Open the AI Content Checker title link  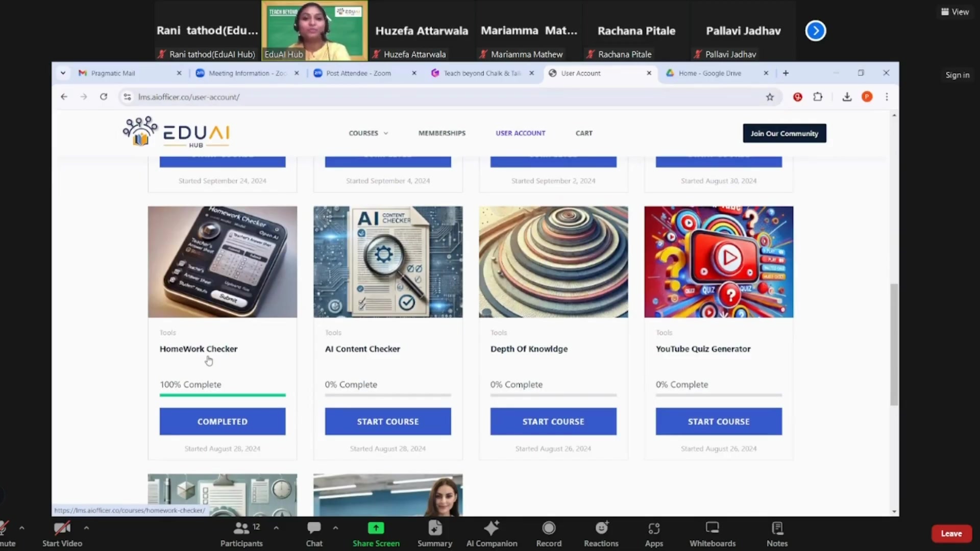click(x=362, y=349)
